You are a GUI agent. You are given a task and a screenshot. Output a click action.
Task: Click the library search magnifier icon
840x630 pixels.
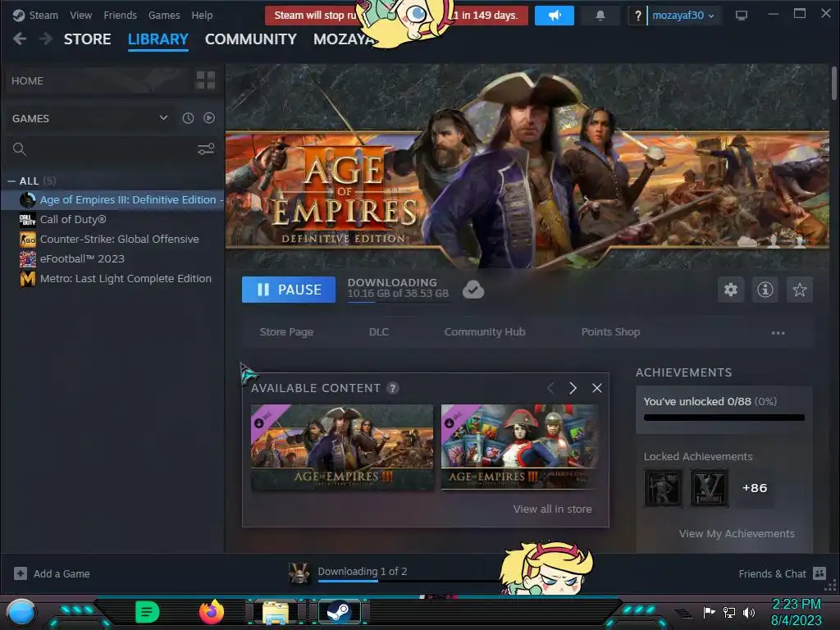20,149
